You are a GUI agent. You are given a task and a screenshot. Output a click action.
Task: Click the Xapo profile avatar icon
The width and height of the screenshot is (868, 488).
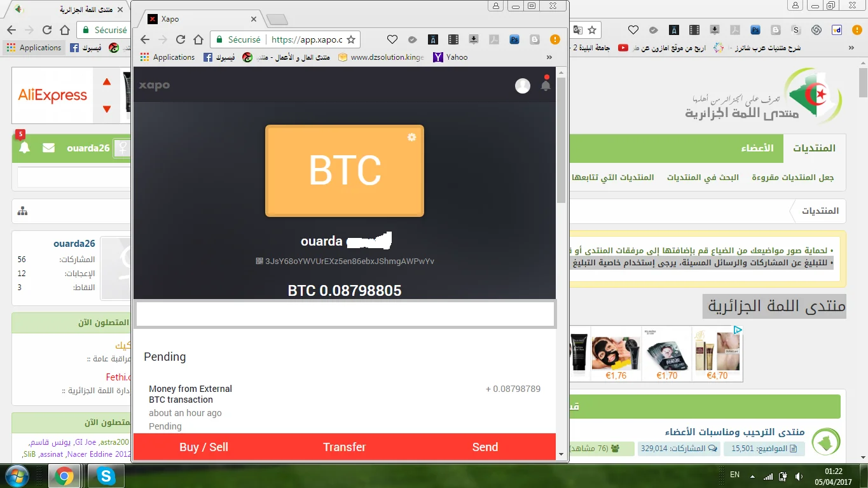[x=522, y=86]
